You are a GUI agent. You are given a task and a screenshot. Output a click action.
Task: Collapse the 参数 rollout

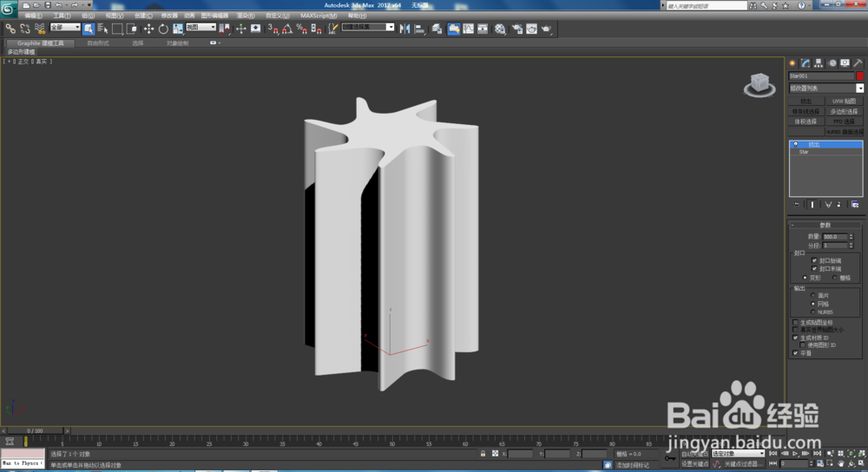pos(825,226)
